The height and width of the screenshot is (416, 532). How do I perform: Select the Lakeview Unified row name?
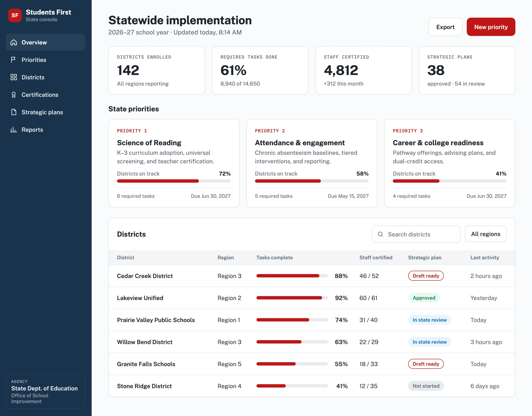[x=140, y=298]
